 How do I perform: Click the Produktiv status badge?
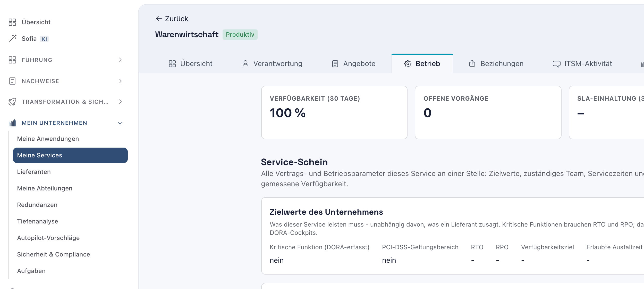click(x=240, y=35)
